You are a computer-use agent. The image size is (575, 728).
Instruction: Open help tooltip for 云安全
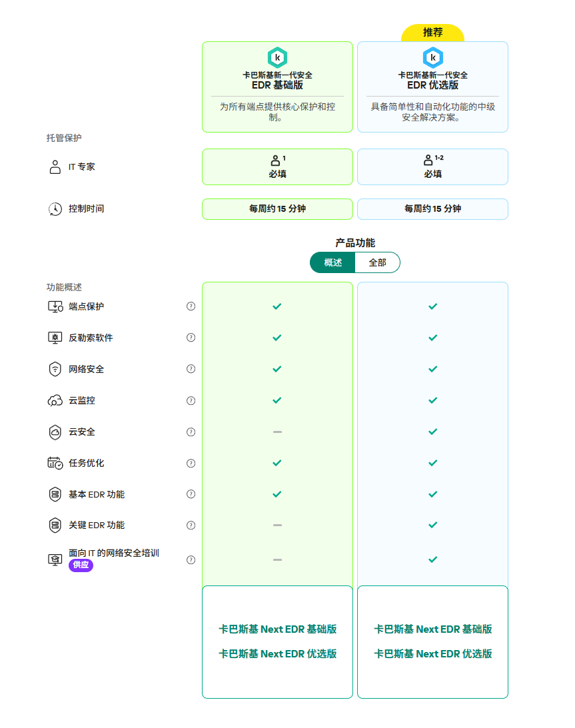pyautogui.click(x=191, y=432)
